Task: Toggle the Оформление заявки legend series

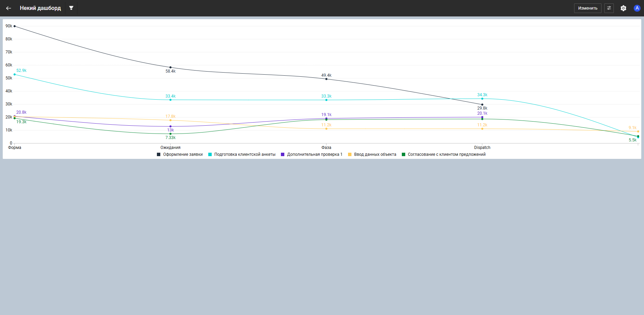Action: tap(180, 154)
